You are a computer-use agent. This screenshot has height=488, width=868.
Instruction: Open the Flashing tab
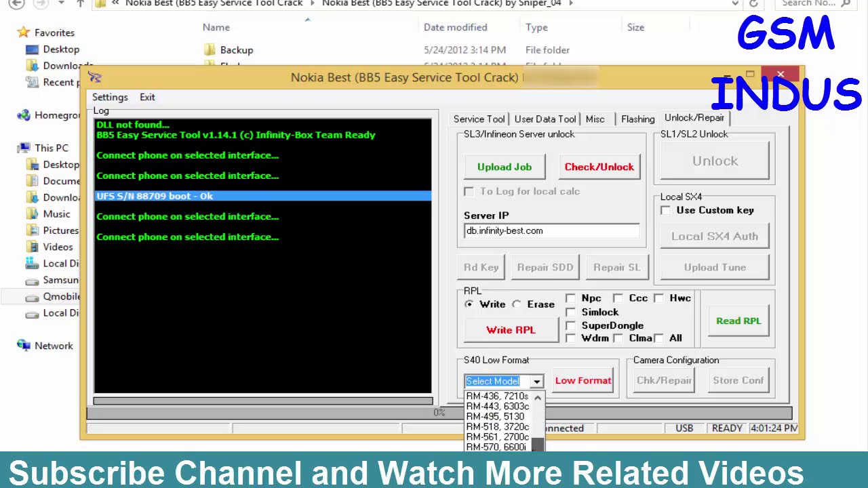(x=637, y=119)
